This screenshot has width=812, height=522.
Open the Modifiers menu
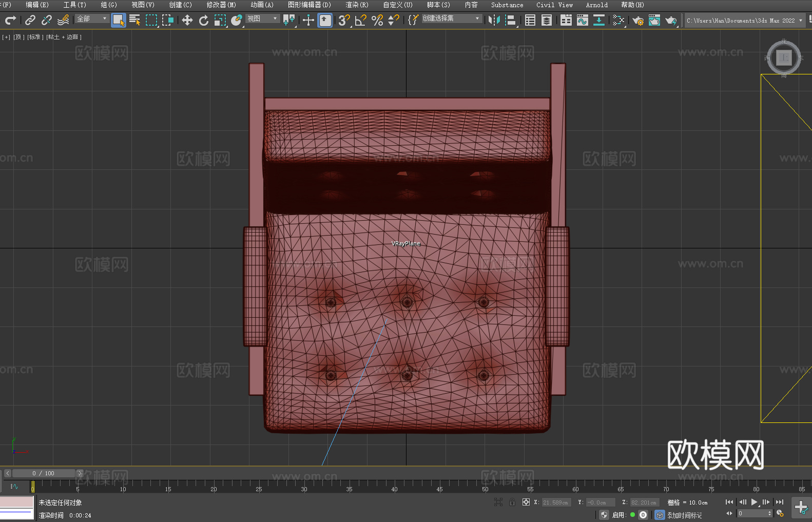(x=221, y=5)
